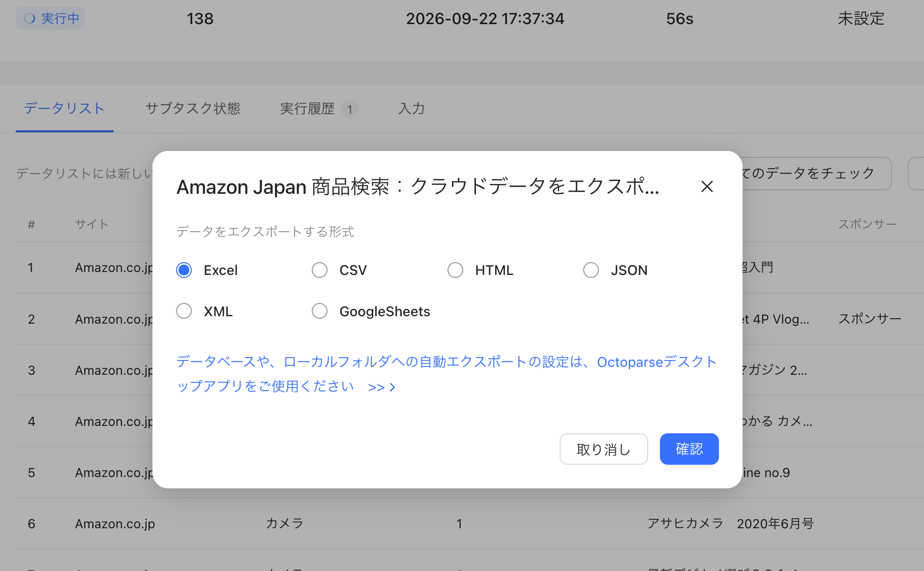Click the 未設定 value in the top row
This screenshot has height=571, width=924.
[x=861, y=19]
